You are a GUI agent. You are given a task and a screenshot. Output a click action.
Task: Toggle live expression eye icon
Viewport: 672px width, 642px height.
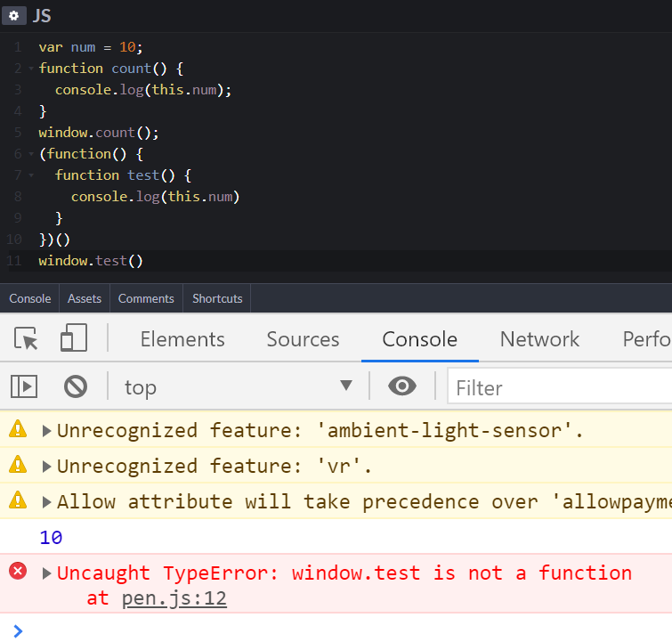click(402, 386)
